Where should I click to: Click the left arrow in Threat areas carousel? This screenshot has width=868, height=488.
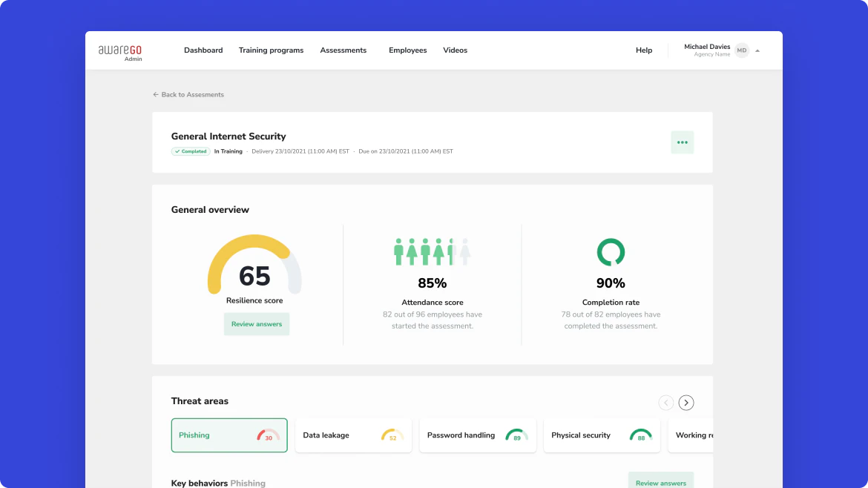click(665, 402)
